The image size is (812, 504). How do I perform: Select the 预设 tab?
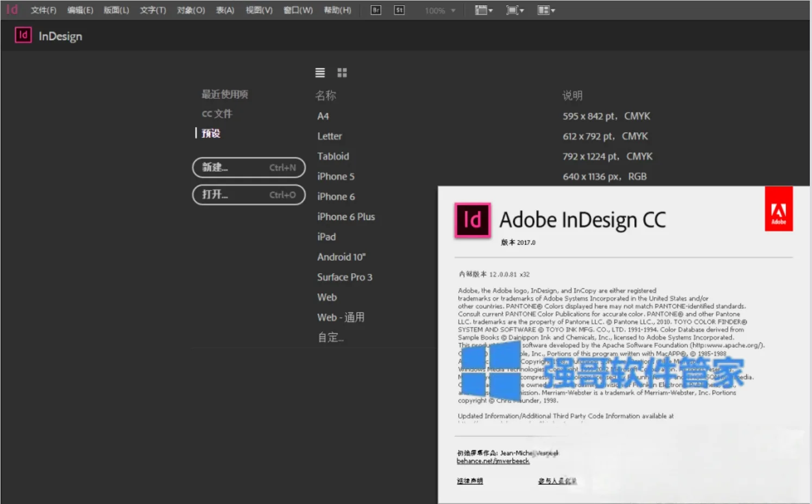pos(211,133)
